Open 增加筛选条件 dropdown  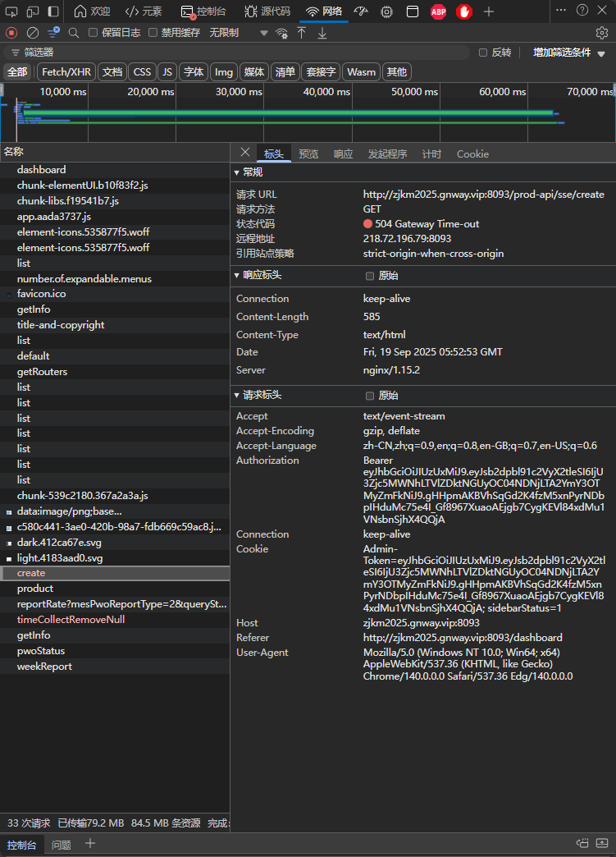click(x=569, y=53)
